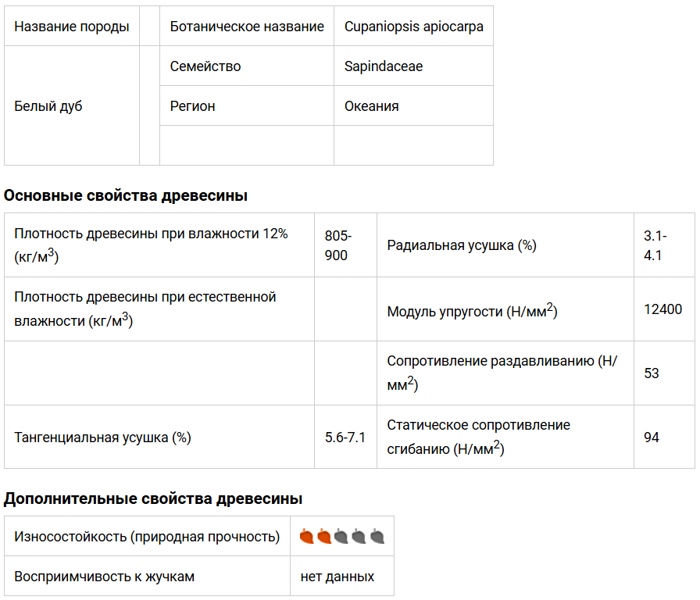Screen dimensions: 700x600
Task: Click the 'Радиальная усушка (%)' label
Action: click(x=462, y=245)
